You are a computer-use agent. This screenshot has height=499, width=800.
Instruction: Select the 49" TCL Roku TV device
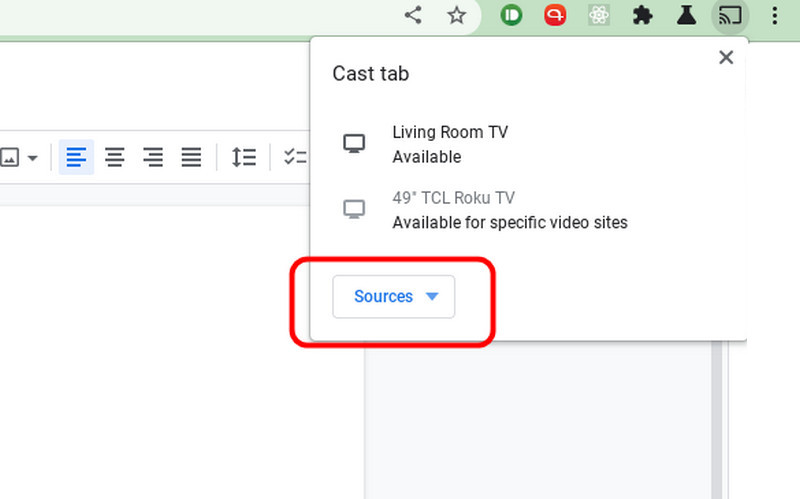528,210
